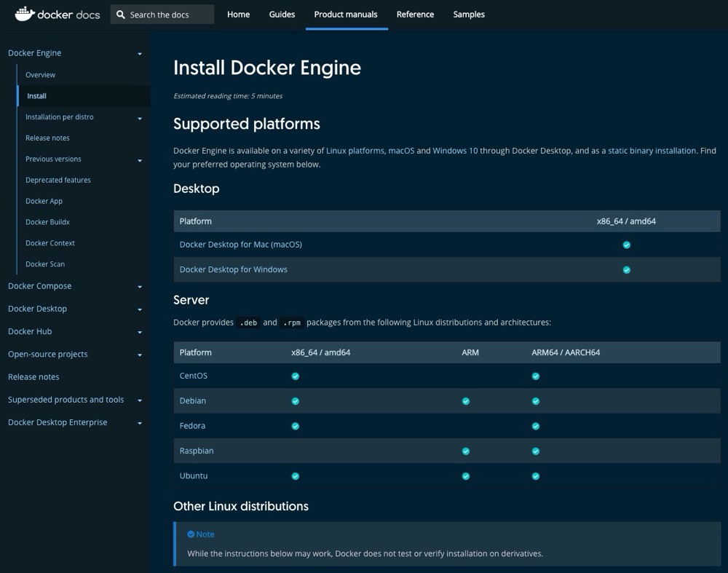Open Docker Desktop for Windows link
The width and height of the screenshot is (728, 573).
tap(234, 270)
